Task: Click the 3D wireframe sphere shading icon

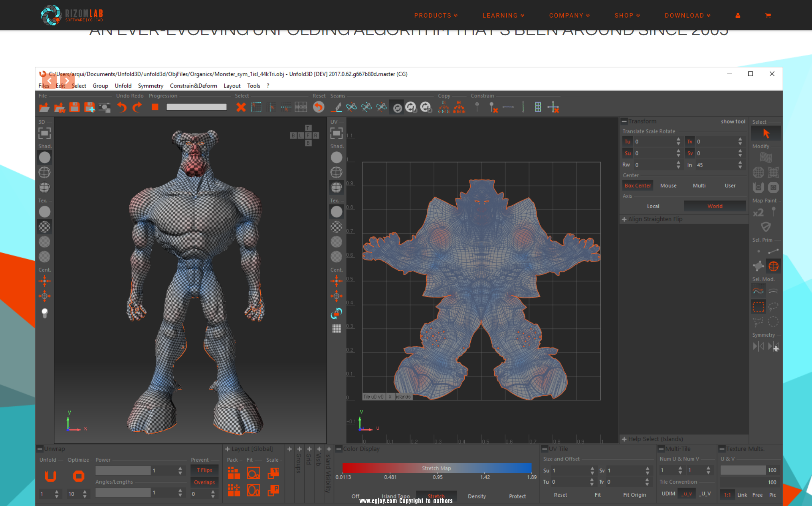Action: click(x=44, y=173)
